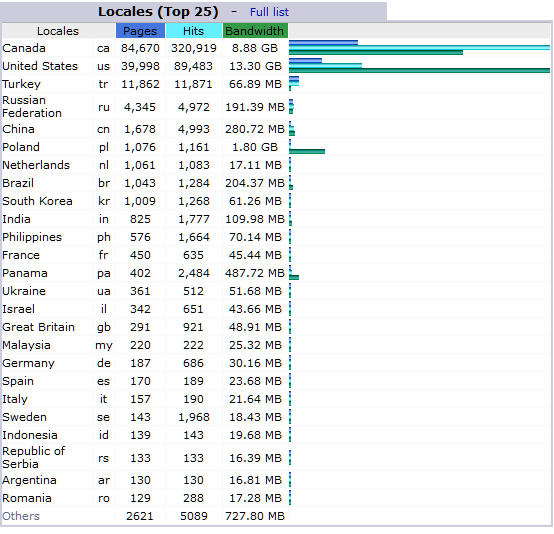The image size is (554, 534).
Task: Select Panama's 487.72 MB bandwidth value
Action: click(x=255, y=273)
